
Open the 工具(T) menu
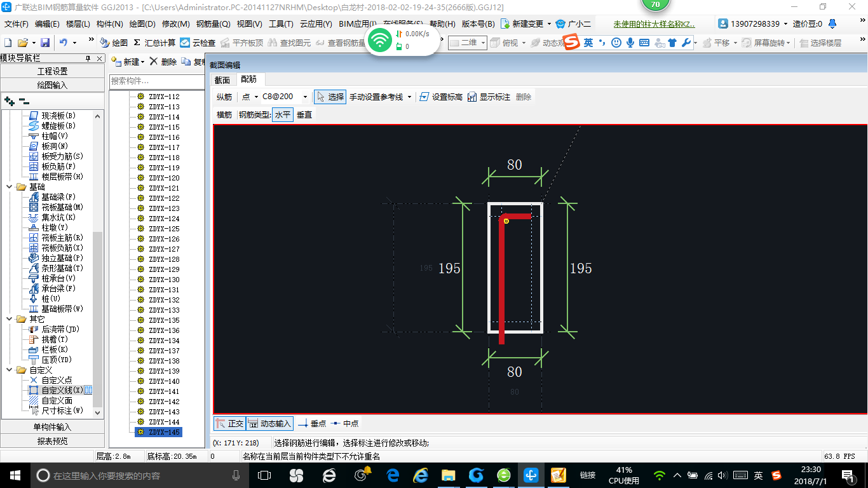[281, 24]
